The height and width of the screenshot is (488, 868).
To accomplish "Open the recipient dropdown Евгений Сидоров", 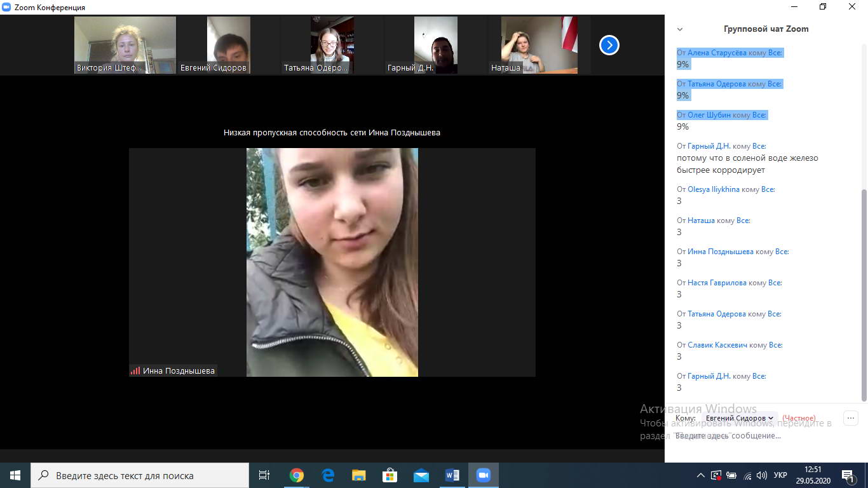I will coord(739,418).
